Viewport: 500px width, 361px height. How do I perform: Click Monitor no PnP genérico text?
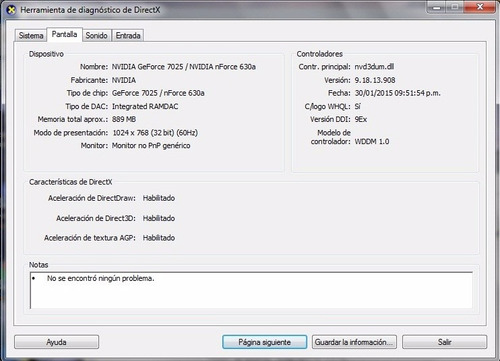point(151,146)
